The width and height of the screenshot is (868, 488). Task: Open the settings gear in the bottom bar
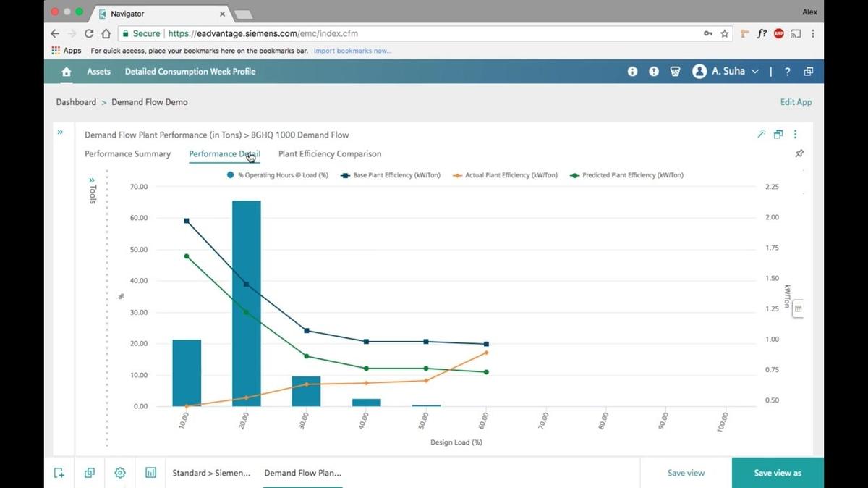point(120,473)
